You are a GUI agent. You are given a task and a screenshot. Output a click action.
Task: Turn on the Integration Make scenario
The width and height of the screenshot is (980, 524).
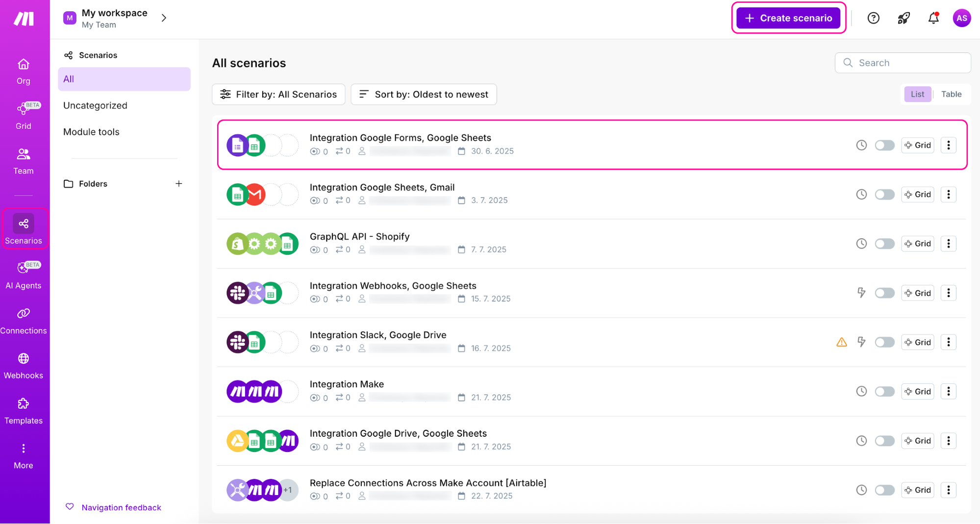[x=884, y=391]
